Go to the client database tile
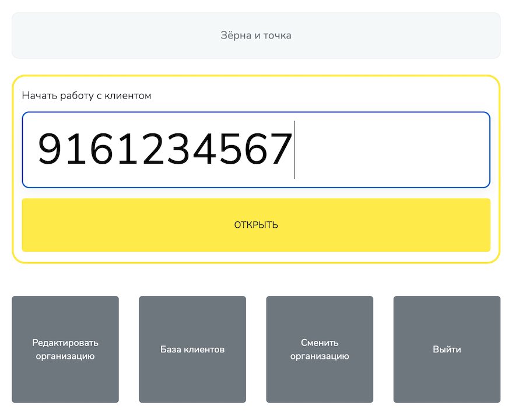 192,350
